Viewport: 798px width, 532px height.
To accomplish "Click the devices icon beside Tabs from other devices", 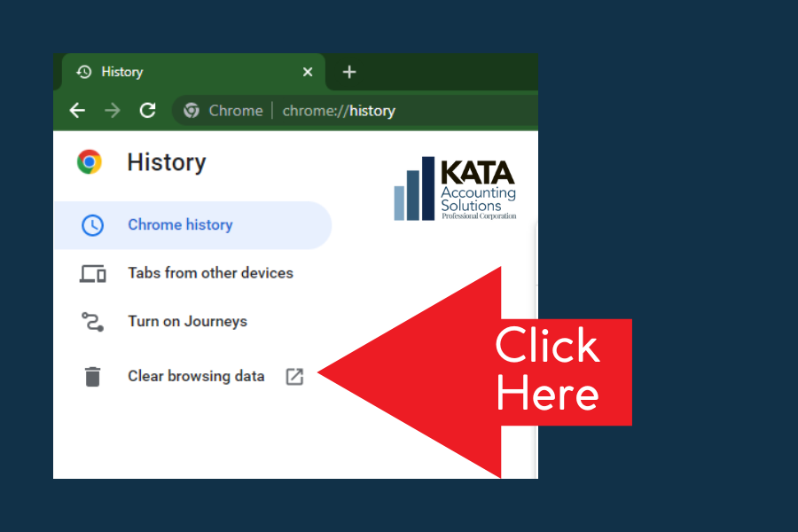I will pos(92,274).
